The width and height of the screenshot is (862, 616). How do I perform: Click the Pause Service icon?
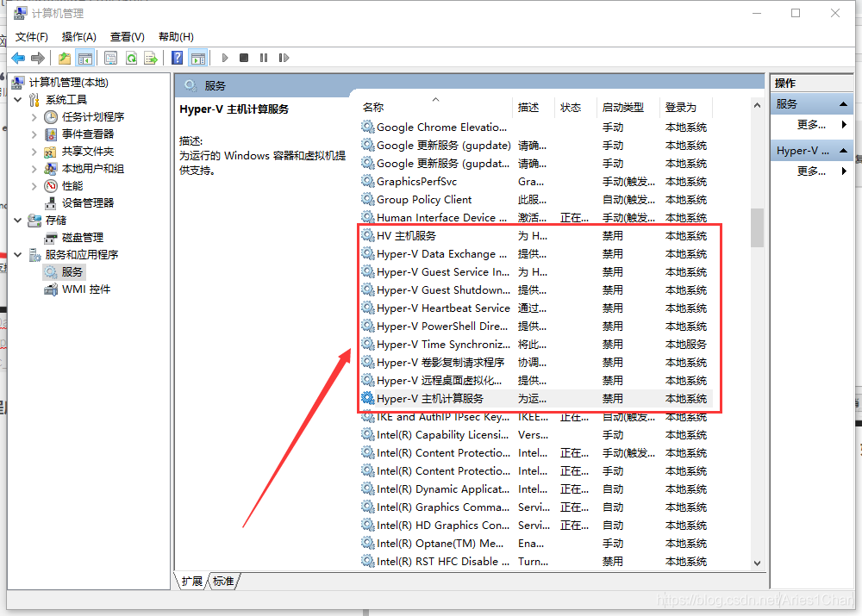[x=264, y=58]
